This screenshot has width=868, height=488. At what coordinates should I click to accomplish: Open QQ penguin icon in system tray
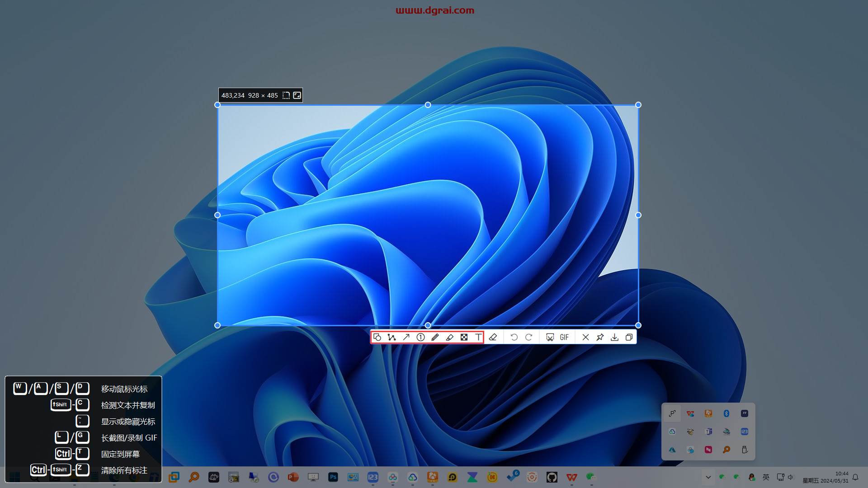[752, 477]
